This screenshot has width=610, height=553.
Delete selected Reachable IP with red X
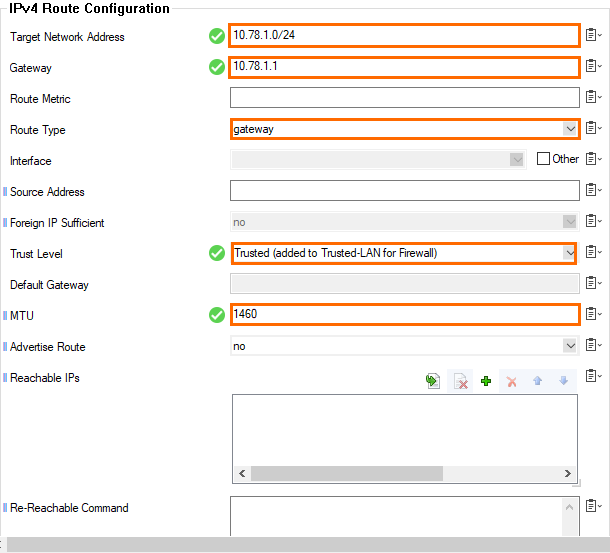click(x=512, y=381)
